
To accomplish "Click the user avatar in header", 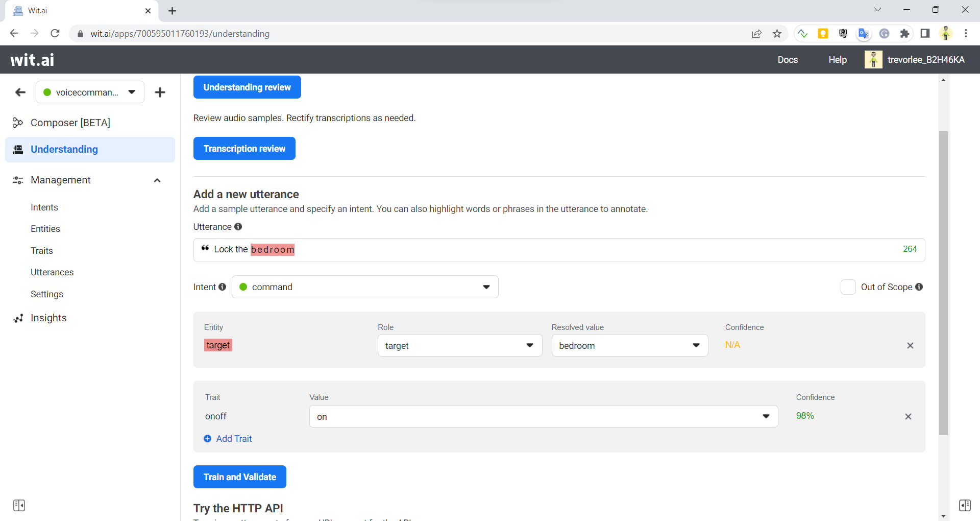I will tap(873, 60).
